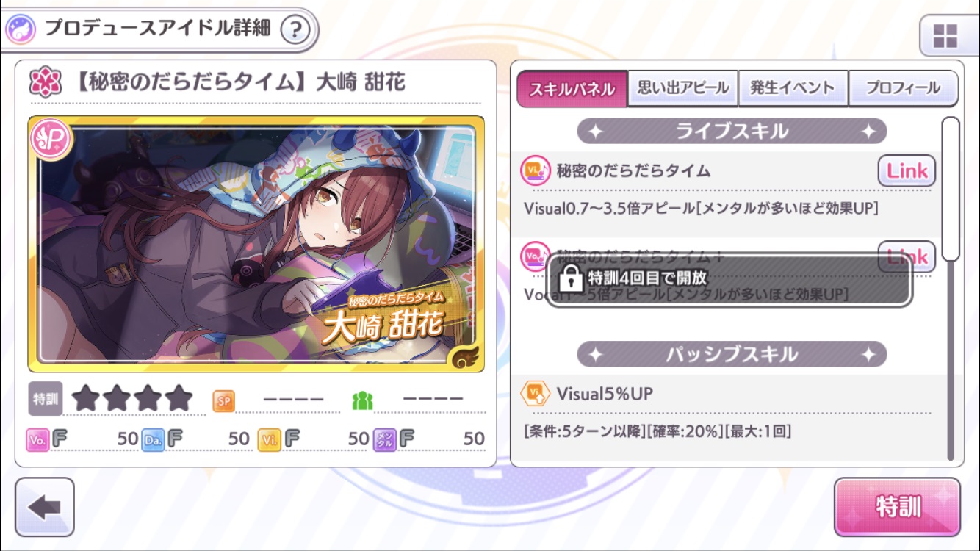Open the help question mark icon
980x551 pixels.
(295, 29)
